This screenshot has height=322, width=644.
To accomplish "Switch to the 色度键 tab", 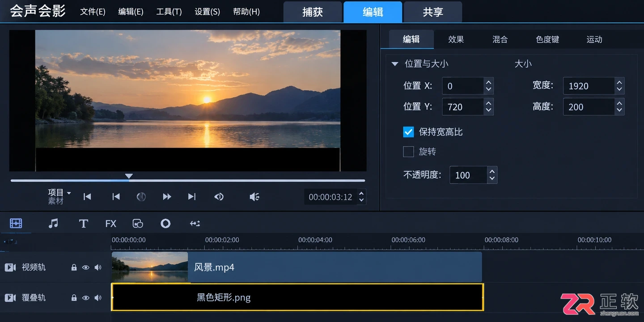I will tap(547, 39).
